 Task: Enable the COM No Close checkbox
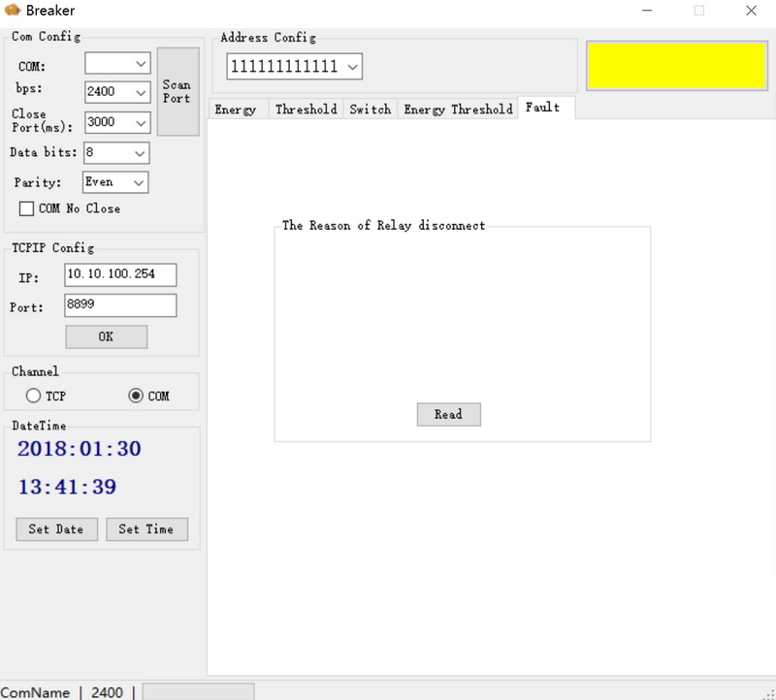[x=27, y=208]
